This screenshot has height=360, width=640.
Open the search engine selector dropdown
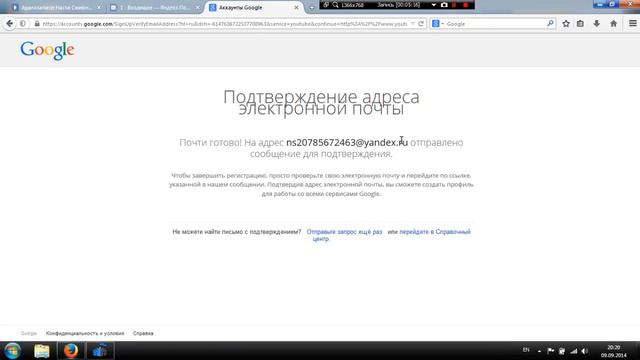[438, 24]
